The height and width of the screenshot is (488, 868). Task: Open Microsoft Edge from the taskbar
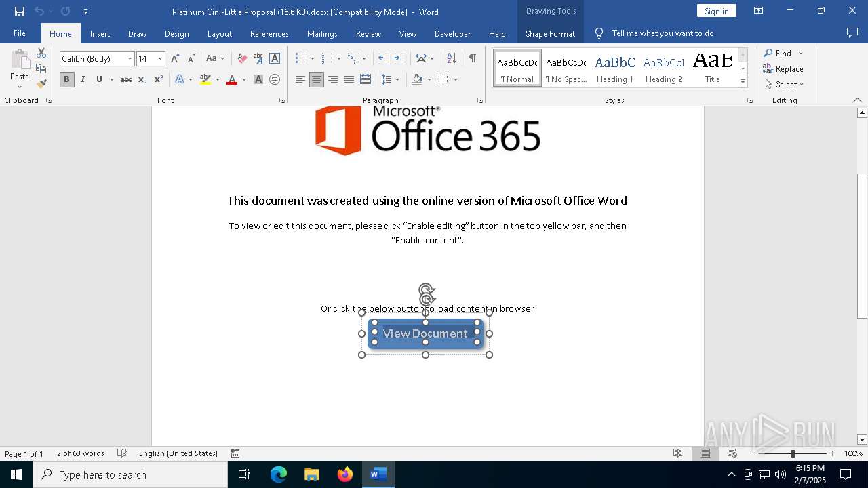[x=279, y=474]
